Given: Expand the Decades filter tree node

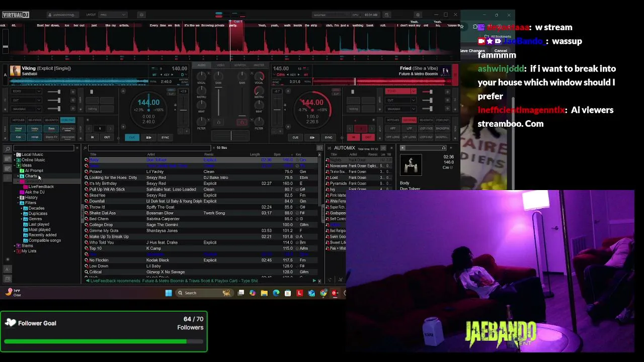Looking at the screenshot, I should tap(22, 208).
